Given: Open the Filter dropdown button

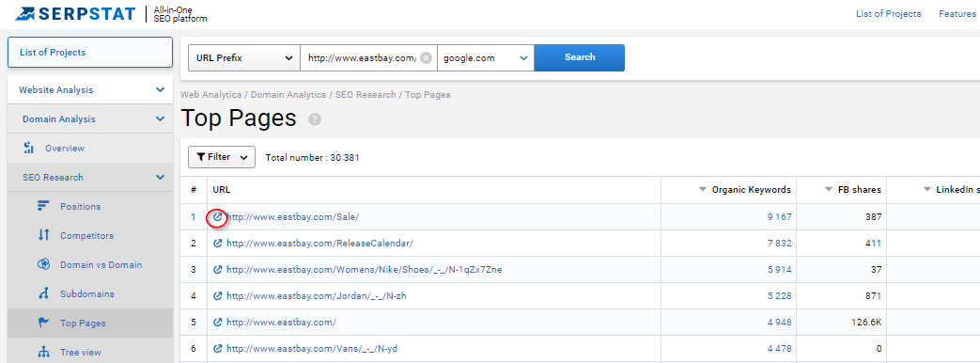Looking at the screenshot, I should (221, 157).
